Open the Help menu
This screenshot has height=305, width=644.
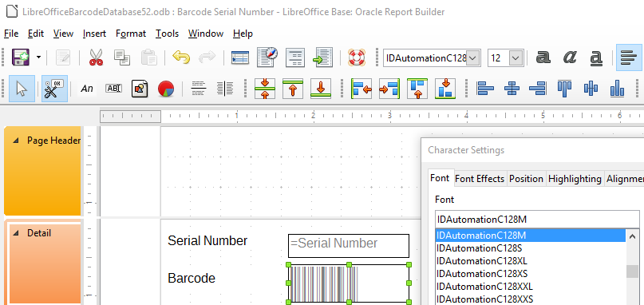pyautogui.click(x=243, y=34)
